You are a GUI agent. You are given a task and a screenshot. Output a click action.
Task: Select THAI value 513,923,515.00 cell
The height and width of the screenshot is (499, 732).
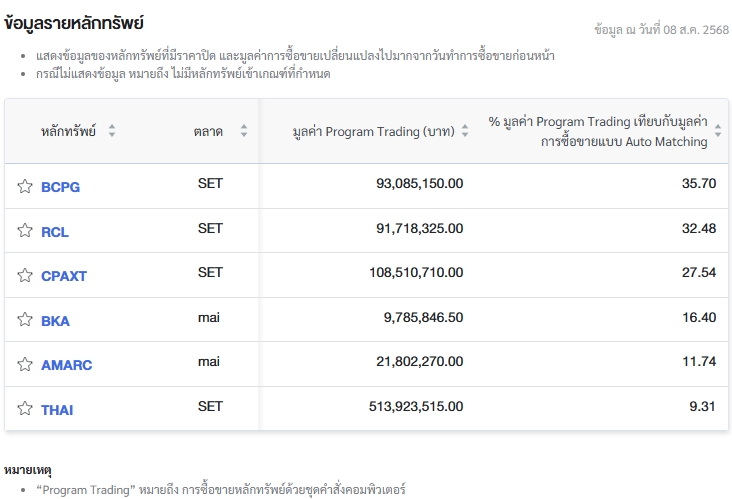[416, 407]
